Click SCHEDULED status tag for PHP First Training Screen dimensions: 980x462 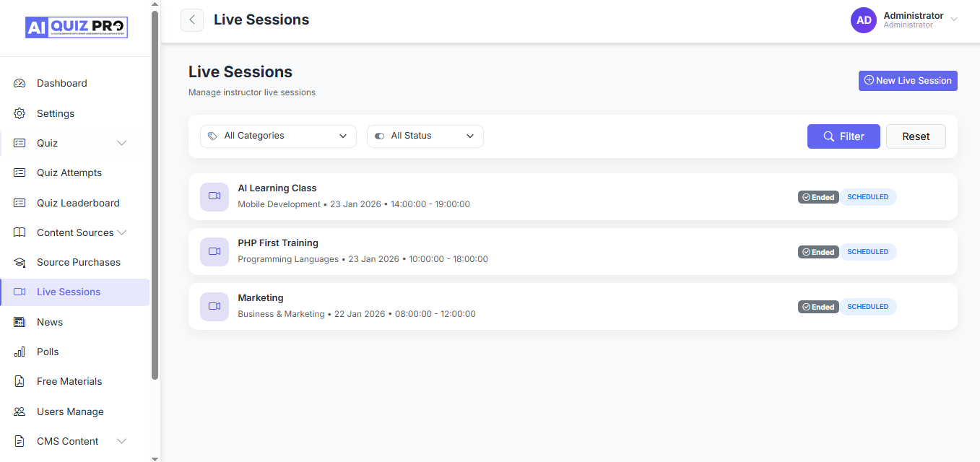[868, 252]
